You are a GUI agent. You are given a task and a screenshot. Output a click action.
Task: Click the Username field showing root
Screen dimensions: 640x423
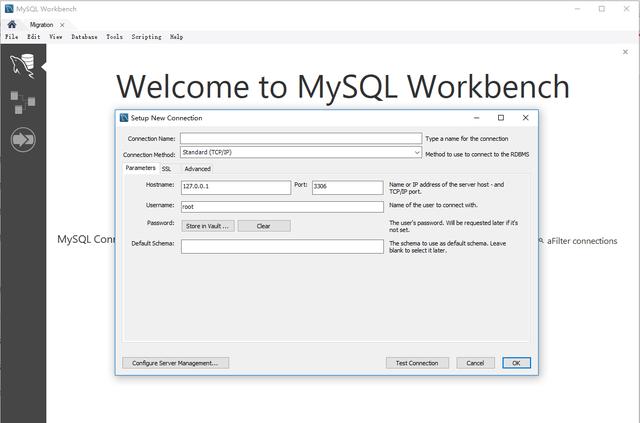(282, 207)
